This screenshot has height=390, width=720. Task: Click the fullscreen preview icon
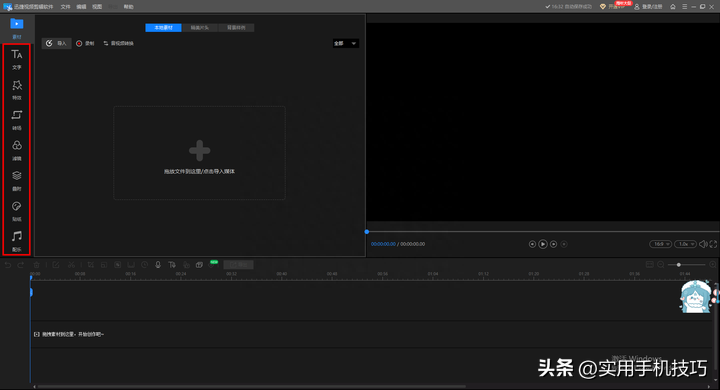click(x=713, y=244)
